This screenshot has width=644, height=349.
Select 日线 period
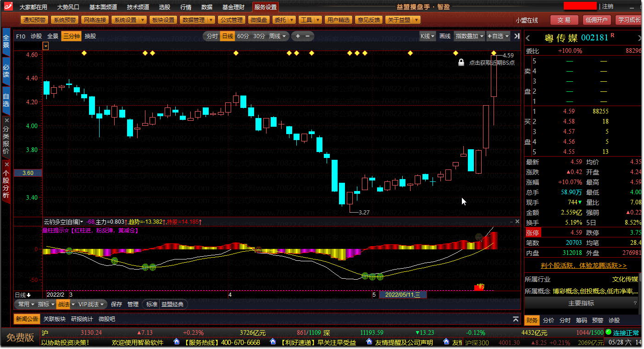(x=228, y=36)
